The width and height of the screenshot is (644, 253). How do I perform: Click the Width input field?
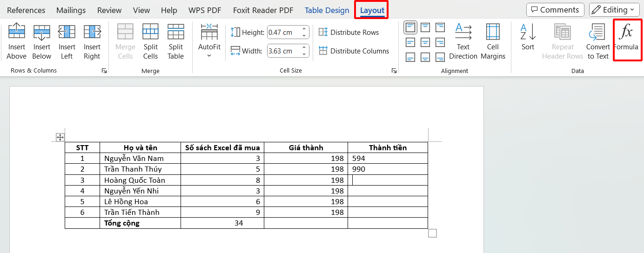pyautogui.click(x=284, y=51)
